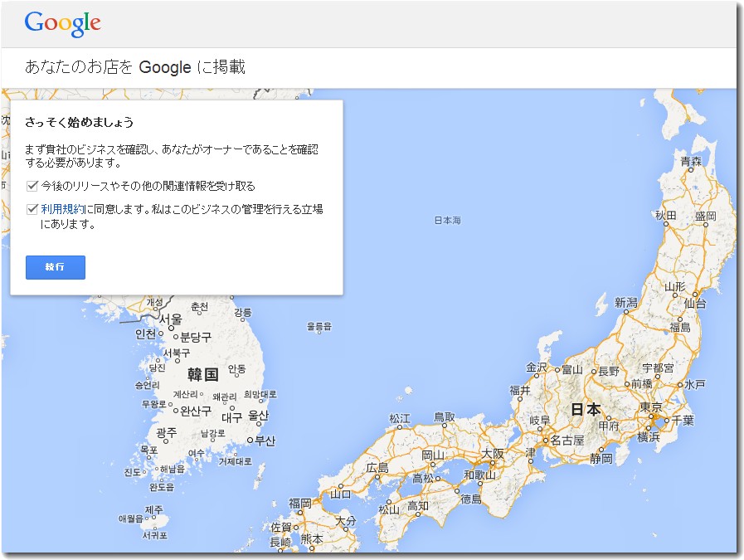Click the 新潟 city label
The height and width of the screenshot is (560, 744).
click(626, 302)
